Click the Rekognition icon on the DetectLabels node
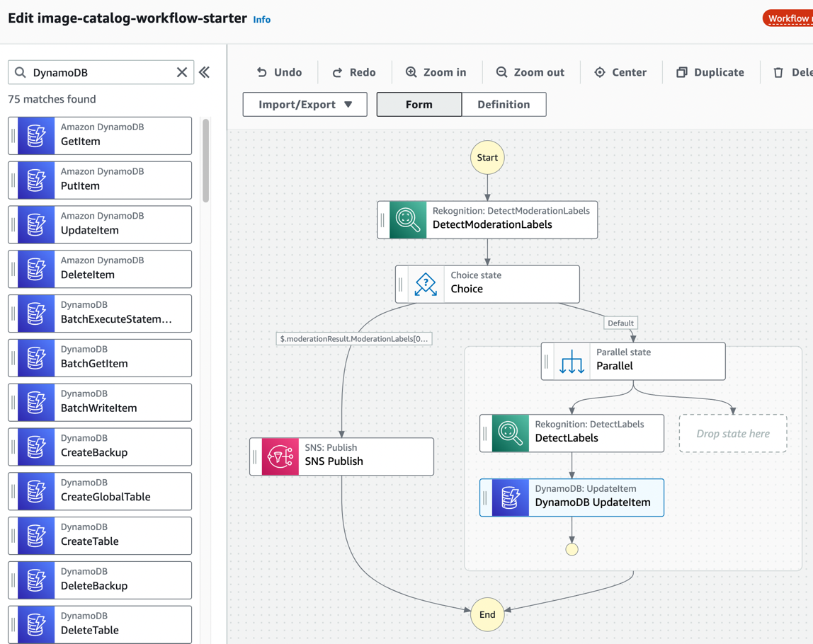Image resolution: width=813 pixels, height=644 pixels. click(x=510, y=433)
